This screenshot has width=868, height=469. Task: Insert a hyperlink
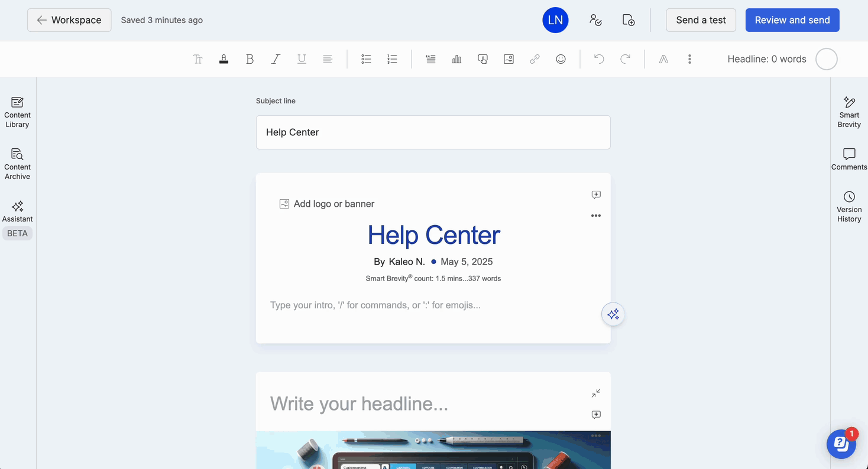[535, 59]
